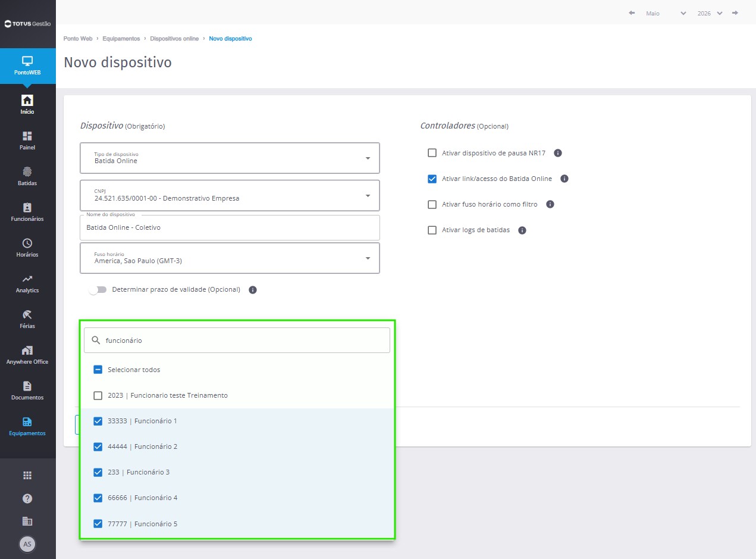Open the AS user avatar
Viewport: 756px width, 559px height.
coord(27,544)
